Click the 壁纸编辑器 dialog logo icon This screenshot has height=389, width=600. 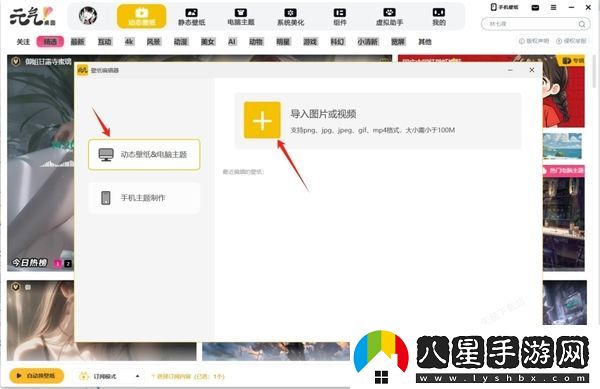pyautogui.click(x=82, y=70)
